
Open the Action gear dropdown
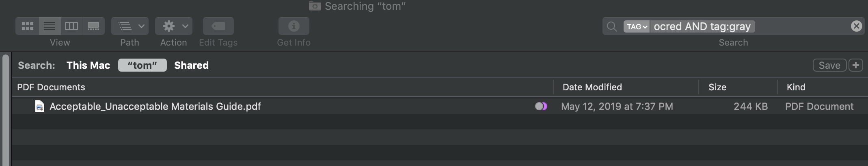[173, 26]
